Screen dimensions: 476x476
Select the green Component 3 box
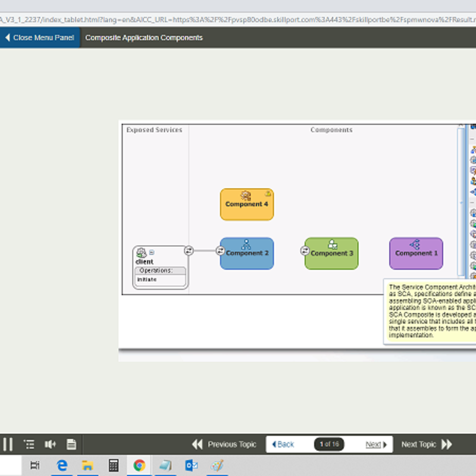pos(331,253)
